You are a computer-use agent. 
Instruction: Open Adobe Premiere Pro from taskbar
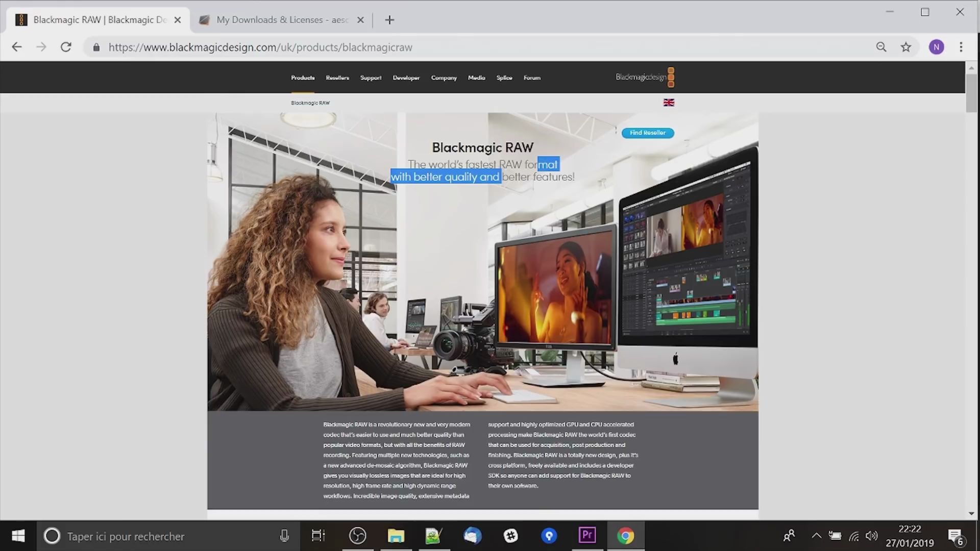pos(587,535)
